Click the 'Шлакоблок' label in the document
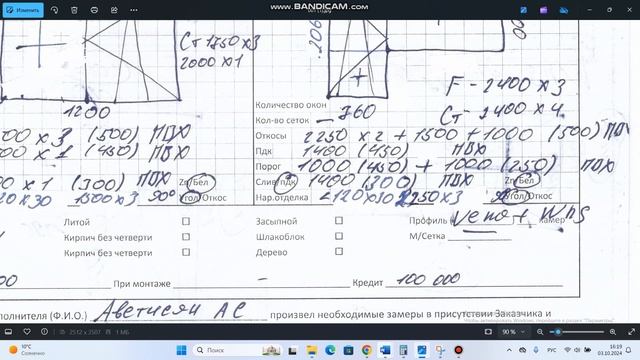 (x=280, y=237)
